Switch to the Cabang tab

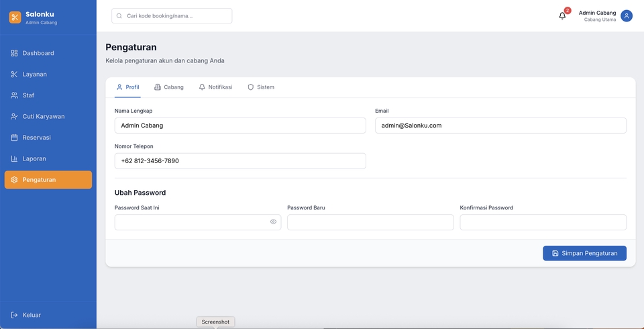[168, 87]
